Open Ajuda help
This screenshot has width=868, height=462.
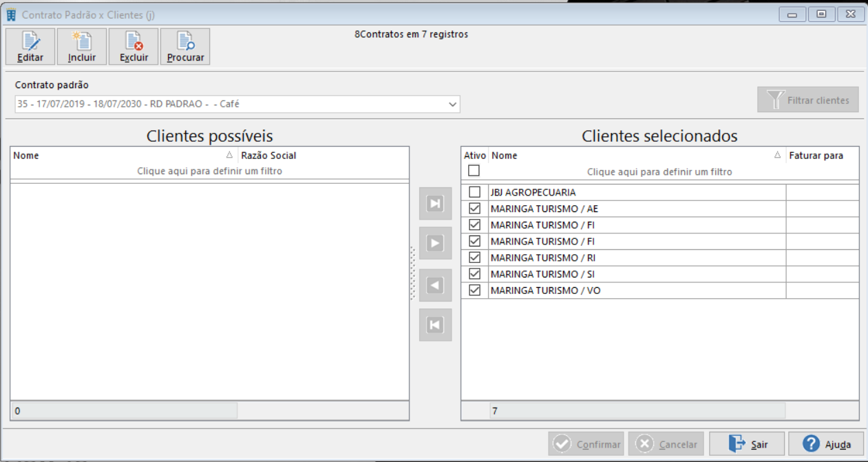pyautogui.click(x=826, y=444)
